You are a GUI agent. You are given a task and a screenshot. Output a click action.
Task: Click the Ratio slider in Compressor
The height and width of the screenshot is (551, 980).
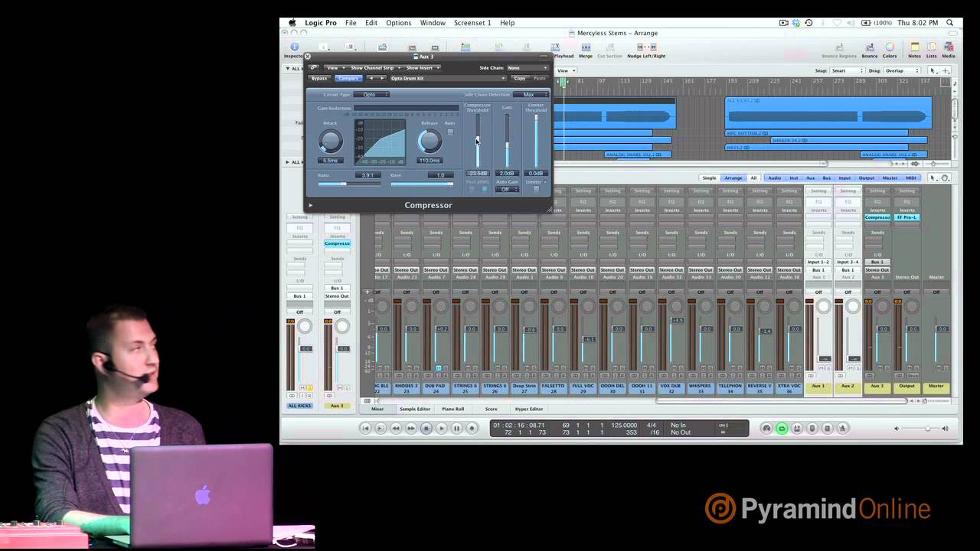(x=348, y=184)
